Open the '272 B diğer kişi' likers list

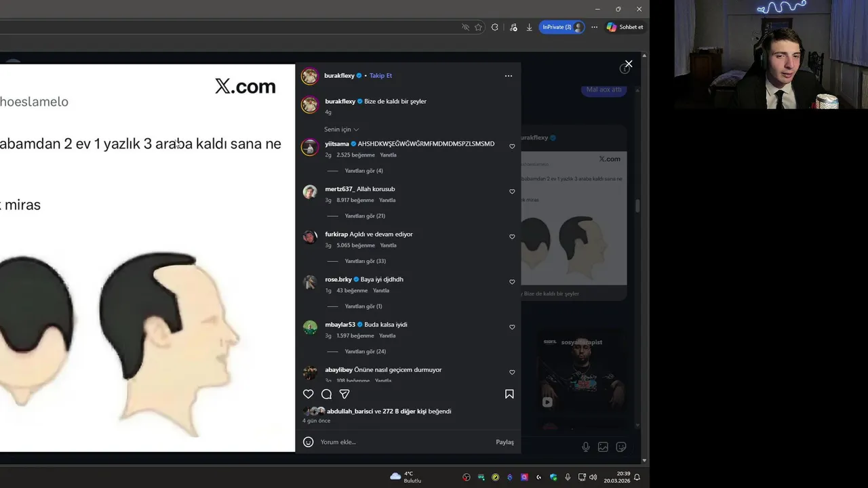click(x=404, y=411)
